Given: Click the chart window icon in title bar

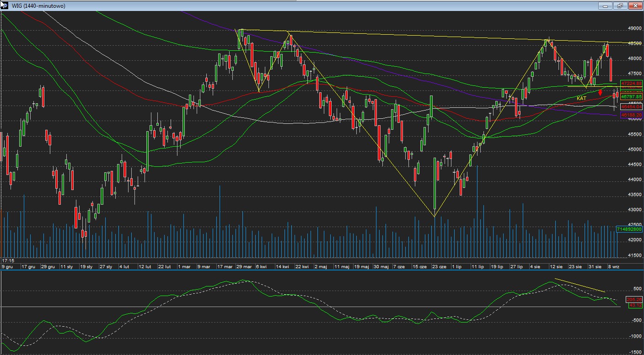Looking at the screenshot, I should point(4,5).
